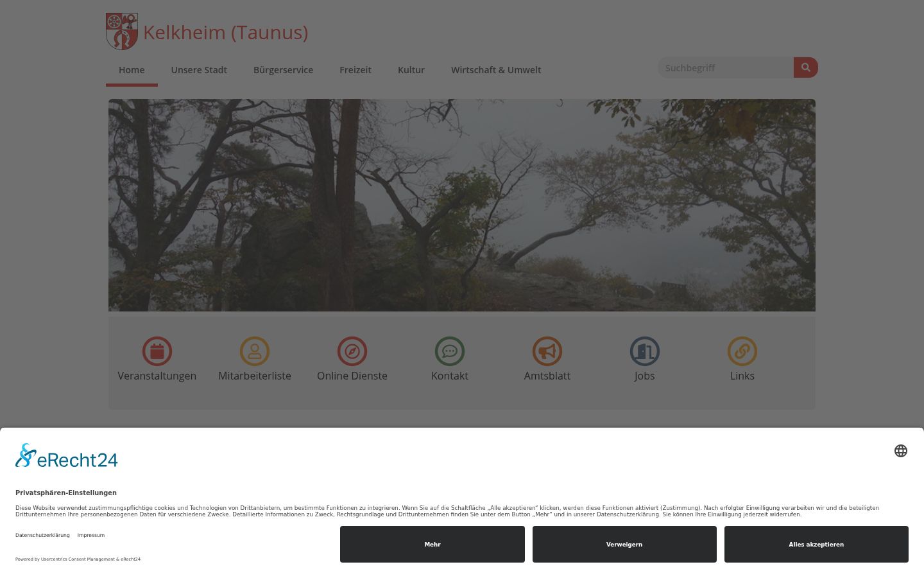Open the Online Dienste compass icon
Image resolution: width=924 pixels, height=578 pixels.
pyautogui.click(x=352, y=351)
